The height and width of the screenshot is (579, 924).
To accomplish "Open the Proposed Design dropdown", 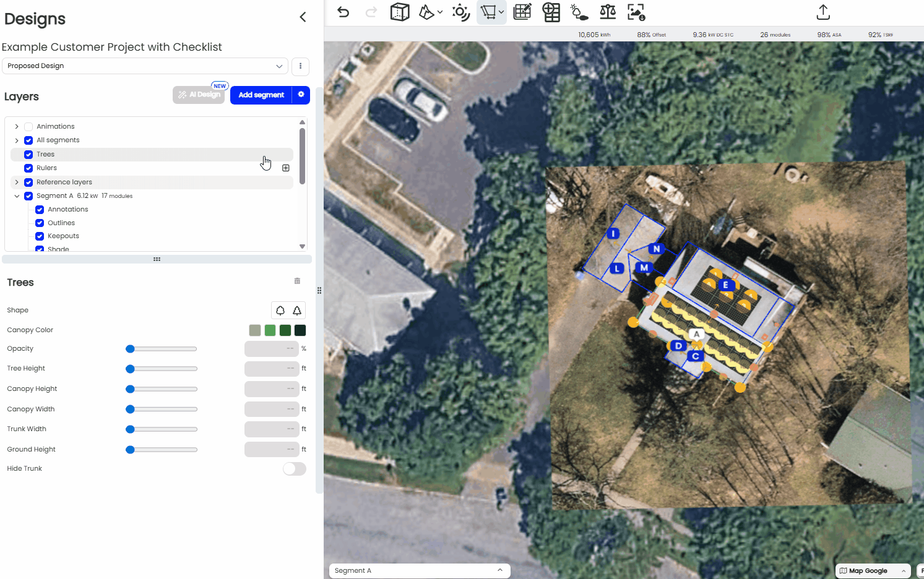I will click(x=145, y=66).
